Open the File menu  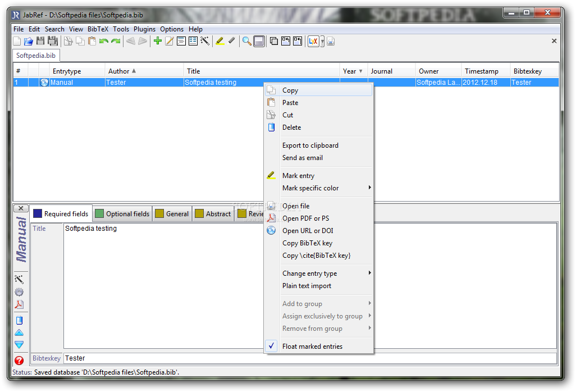pos(19,29)
